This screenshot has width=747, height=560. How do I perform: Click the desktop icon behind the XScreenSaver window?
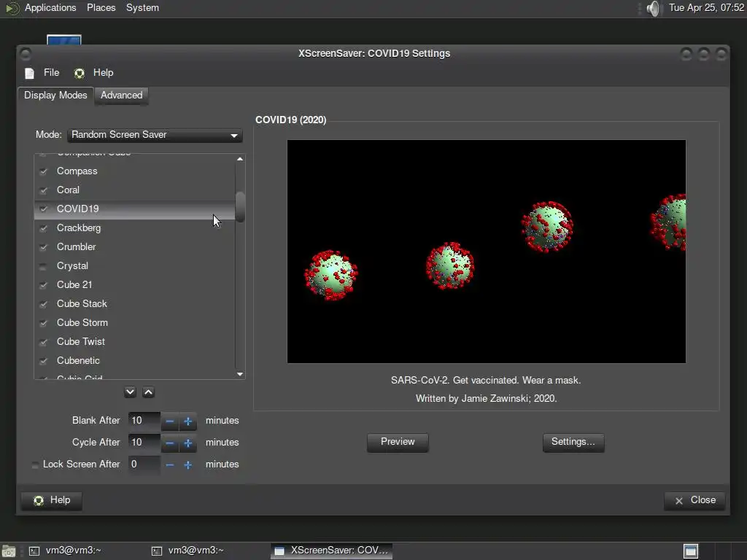pyautogui.click(x=64, y=40)
